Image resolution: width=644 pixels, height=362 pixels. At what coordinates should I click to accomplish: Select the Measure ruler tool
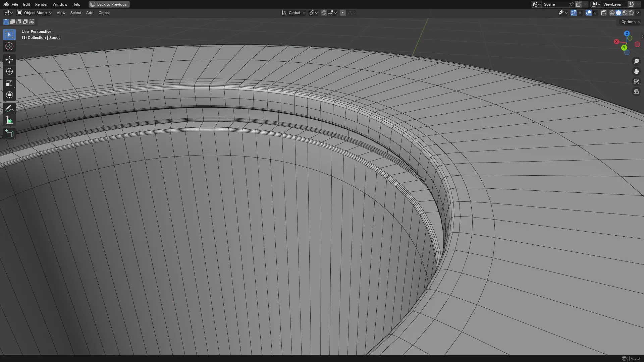tap(9, 120)
